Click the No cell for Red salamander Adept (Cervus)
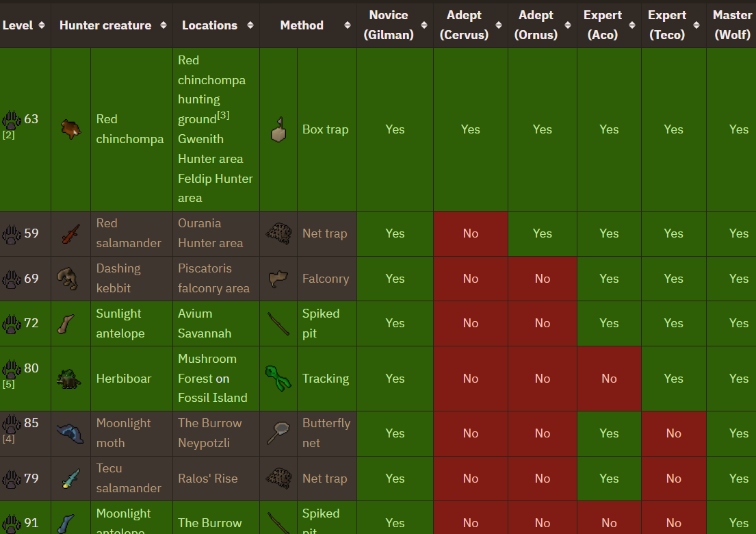The height and width of the screenshot is (534, 756). click(471, 233)
